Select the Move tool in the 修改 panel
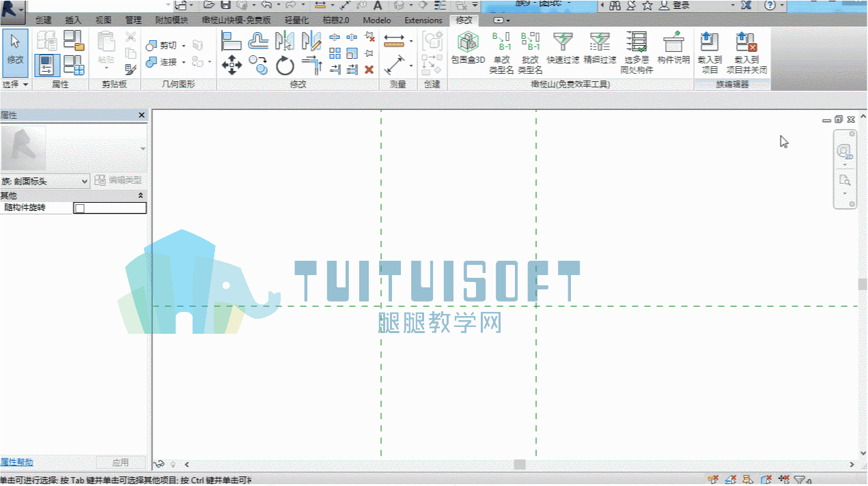The width and height of the screenshot is (868, 486). tap(232, 66)
